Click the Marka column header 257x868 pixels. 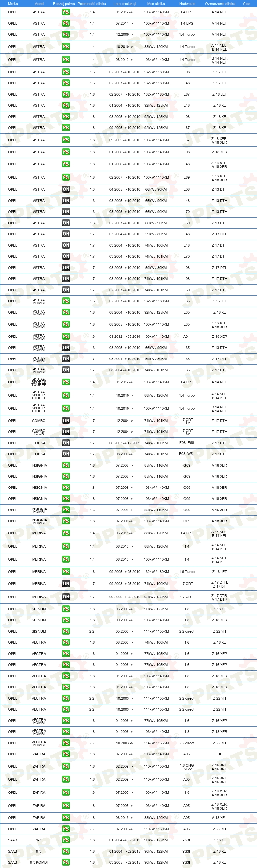click(13, 4)
